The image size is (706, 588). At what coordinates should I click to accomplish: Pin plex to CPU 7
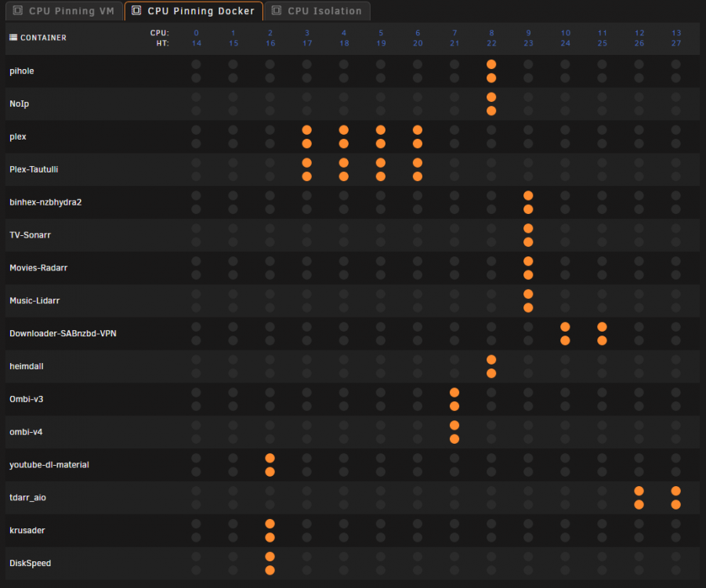[x=454, y=130]
